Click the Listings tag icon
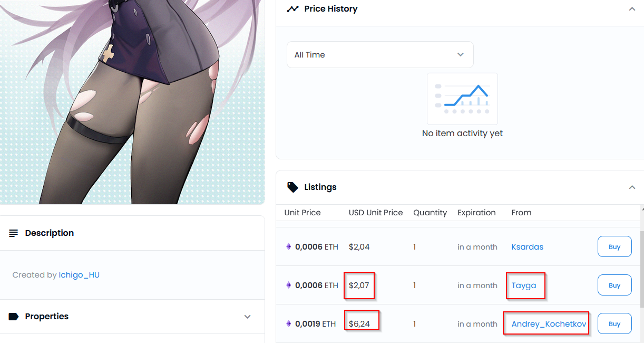The width and height of the screenshot is (644, 343). (x=292, y=187)
